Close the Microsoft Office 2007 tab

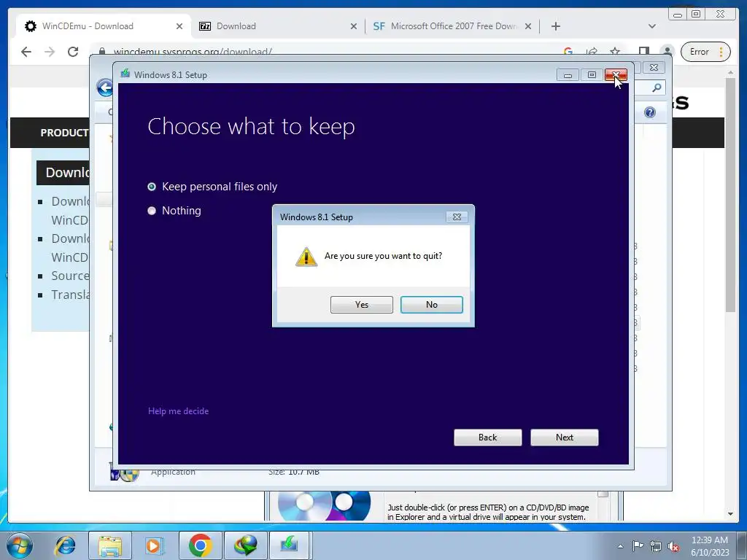[x=528, y=27]
